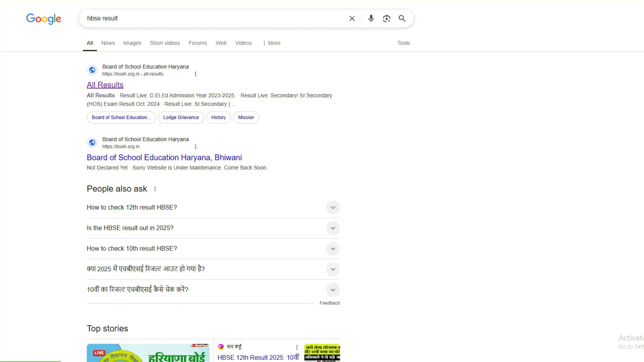The height and width of the screenshot is (362, 644).
Task: Switch to the Videos tab
Action: point(243,43)
